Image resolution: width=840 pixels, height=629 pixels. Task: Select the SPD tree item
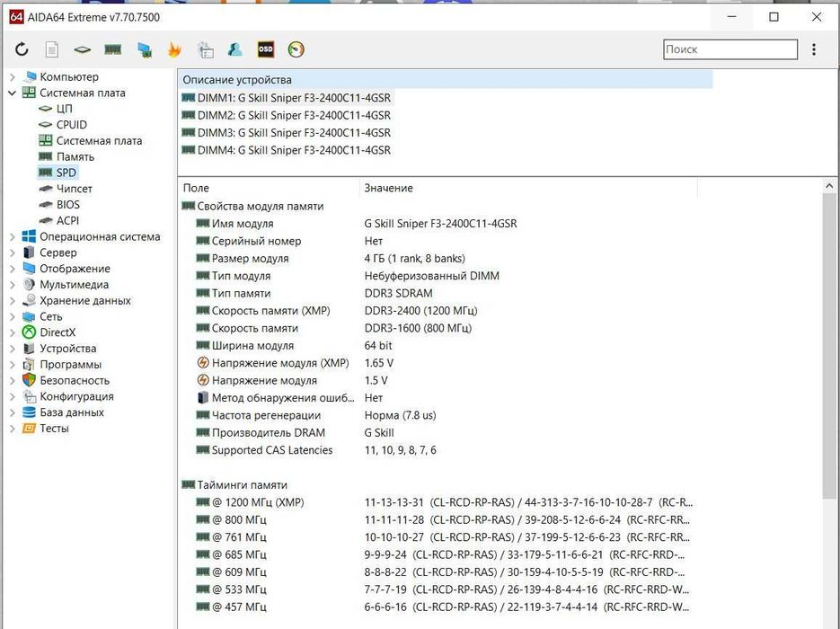(x=57, y=173)
